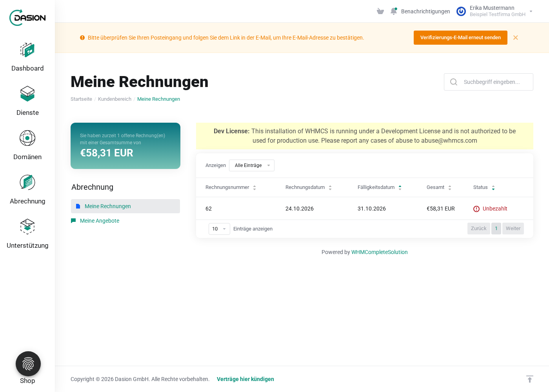Open the entries-per-page dropdown showing 10
Image resolution: width=549 pixels, height=392 pixels.
[219, 229]
